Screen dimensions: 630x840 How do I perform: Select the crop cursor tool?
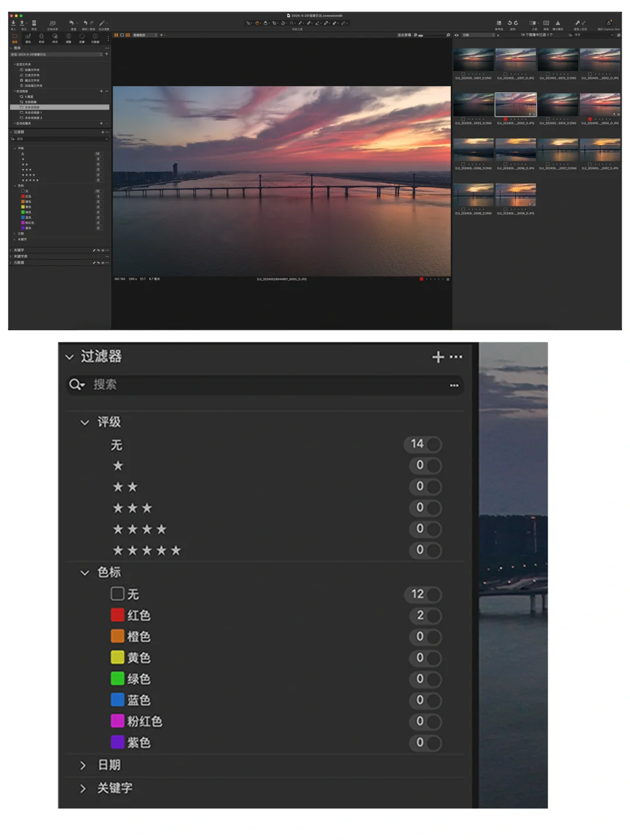point(274,23)
